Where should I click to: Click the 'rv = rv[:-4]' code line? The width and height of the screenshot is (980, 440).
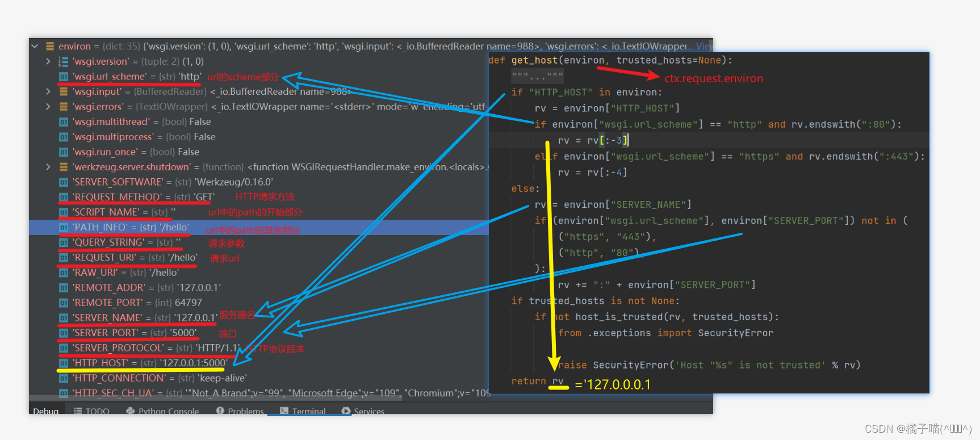[x=593, y=173]
